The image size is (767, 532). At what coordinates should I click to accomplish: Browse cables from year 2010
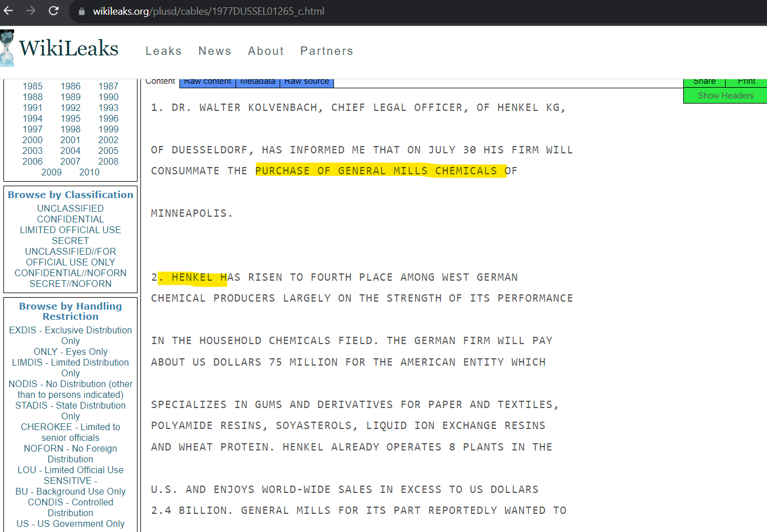pos(89,172)
